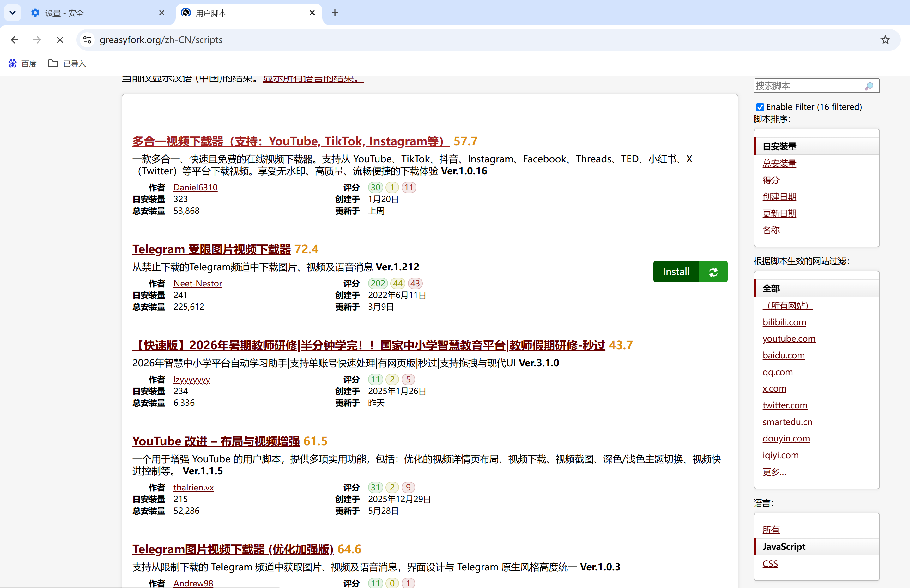
Task: Open 【快速版】2026年暑期教师研修 script page
Action: (369, 345)
